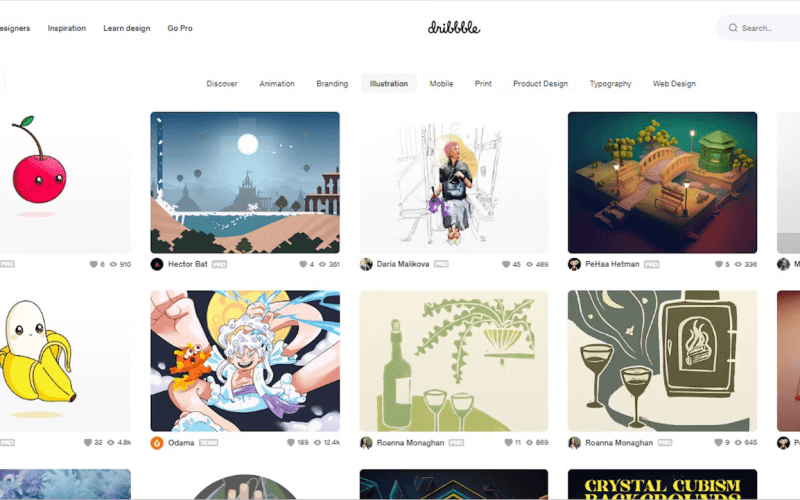Viewport: 800px width, 500px height.
Task: Click PeHaa Hetman's avatar icon
Action: 574,264
